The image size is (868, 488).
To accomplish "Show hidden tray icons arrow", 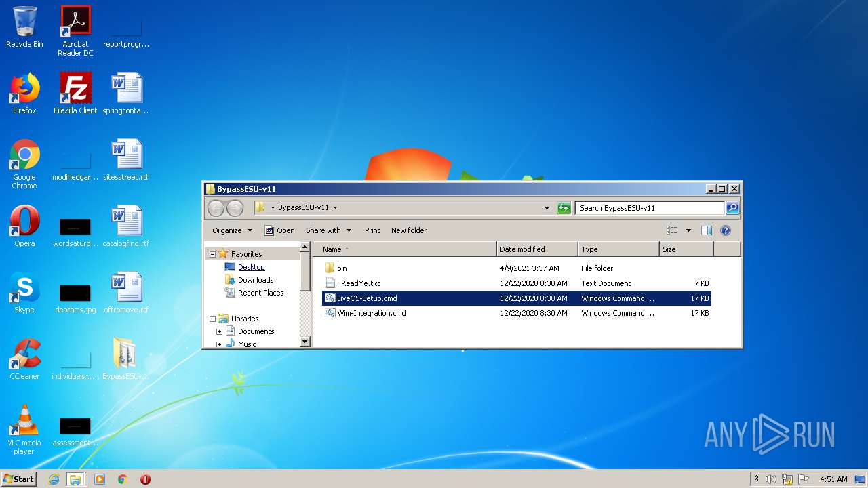I will tap(756, 479).
